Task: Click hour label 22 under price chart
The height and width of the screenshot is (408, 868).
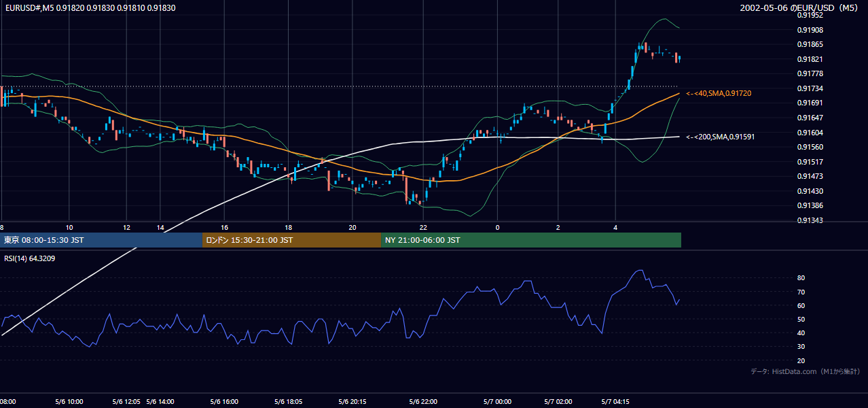Action: pyautogui.click(x=423, y=227)
